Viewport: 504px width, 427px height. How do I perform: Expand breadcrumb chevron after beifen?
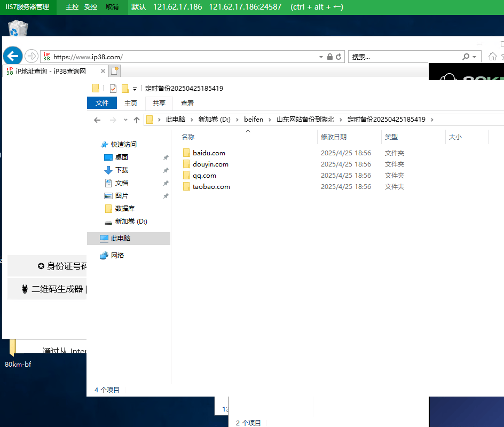click(270, 120)
